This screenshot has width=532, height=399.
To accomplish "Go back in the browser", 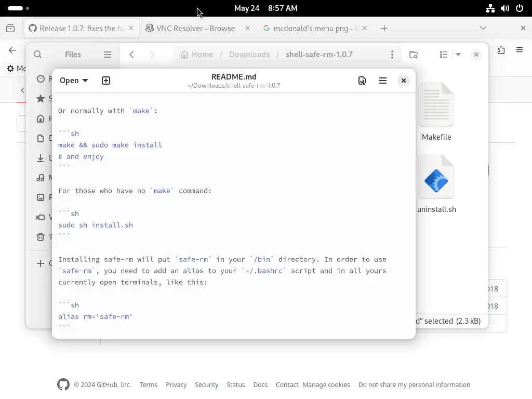I will [12, 50].
